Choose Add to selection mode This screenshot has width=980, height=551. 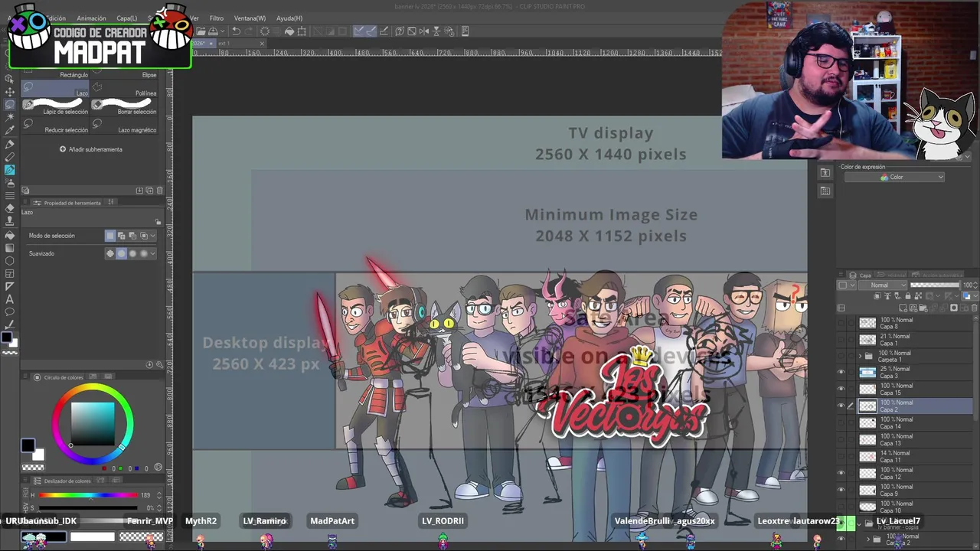pos(121,236)
